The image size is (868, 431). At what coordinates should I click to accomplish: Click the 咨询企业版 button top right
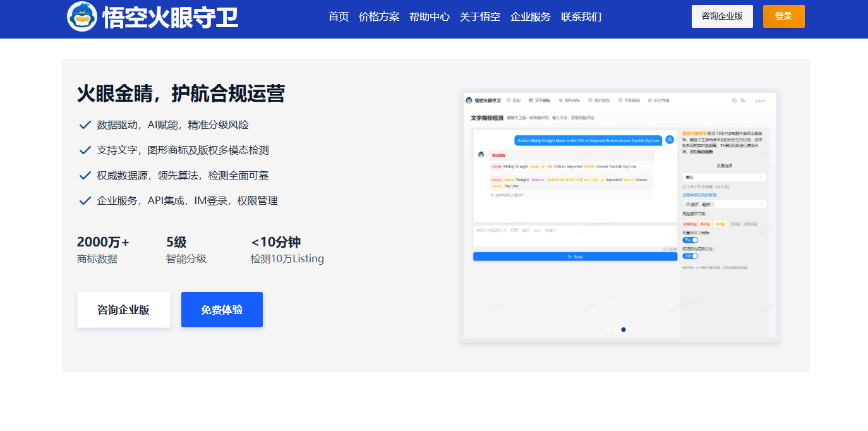point(722,16)
